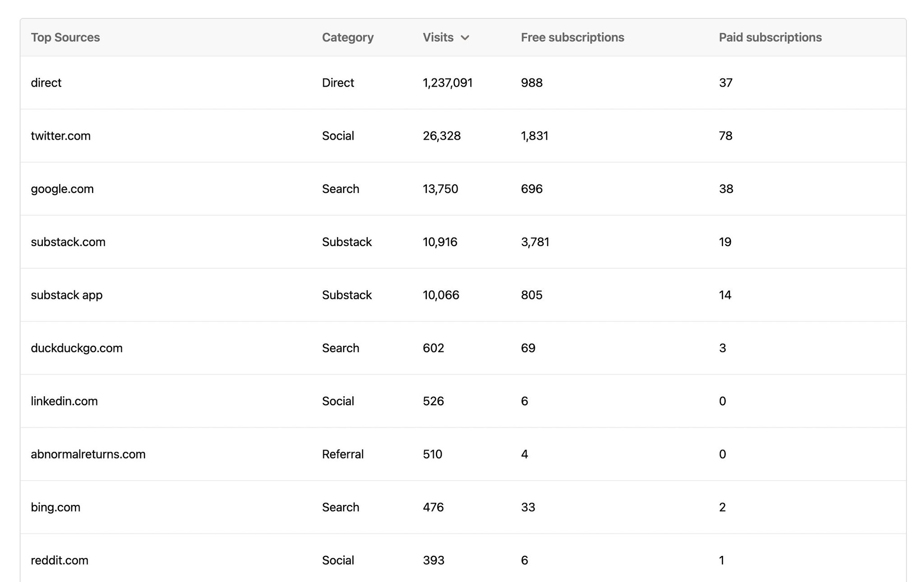Select the 'twitter.com' source name

(x=60, y=136)
